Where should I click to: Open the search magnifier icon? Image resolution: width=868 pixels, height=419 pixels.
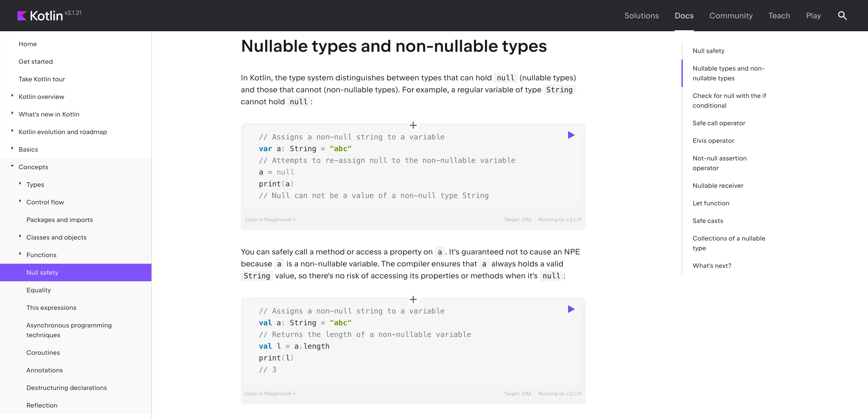point(842,15)
